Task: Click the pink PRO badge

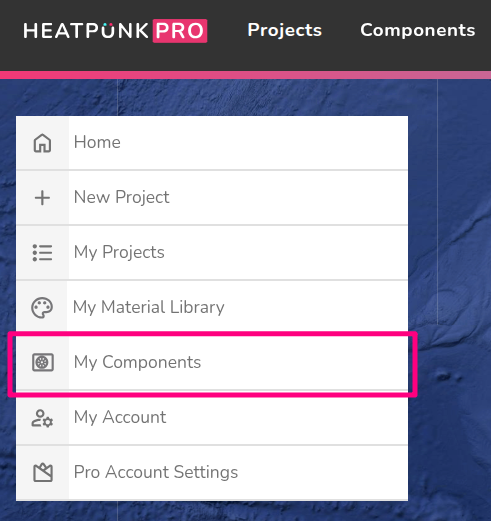Action: [180, 31]
